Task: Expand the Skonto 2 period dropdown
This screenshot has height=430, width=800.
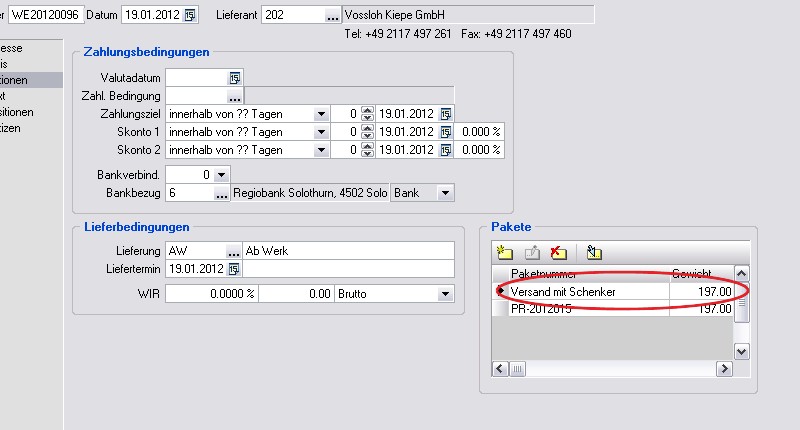Action: click(x=321, y=150)
